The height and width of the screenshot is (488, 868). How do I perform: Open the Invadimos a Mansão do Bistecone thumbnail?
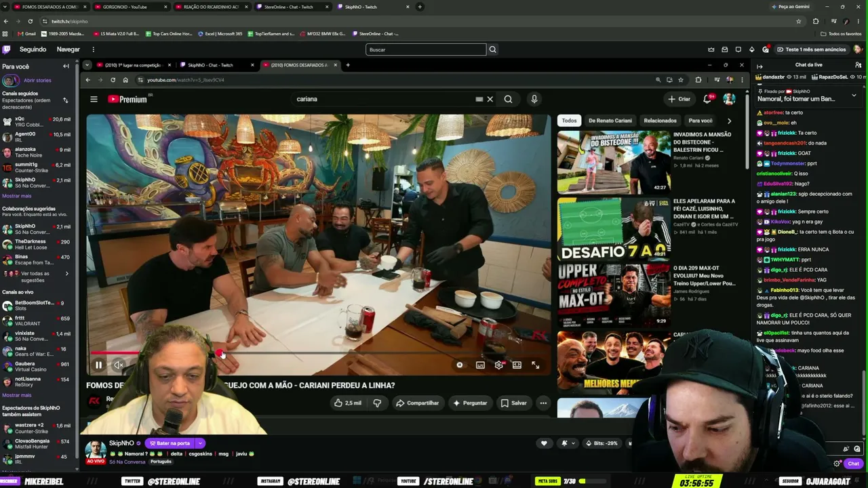614,162
